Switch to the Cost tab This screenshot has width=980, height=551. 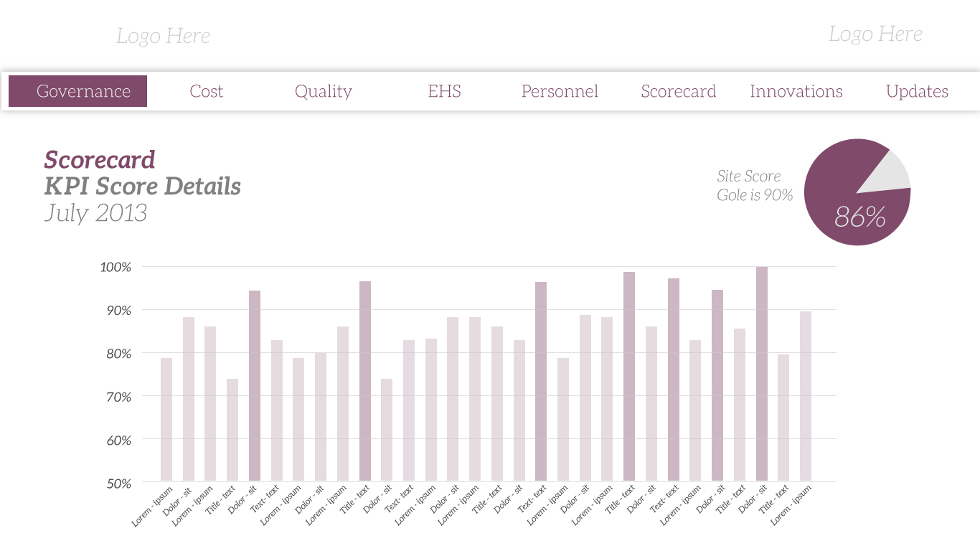coord(207,91)
